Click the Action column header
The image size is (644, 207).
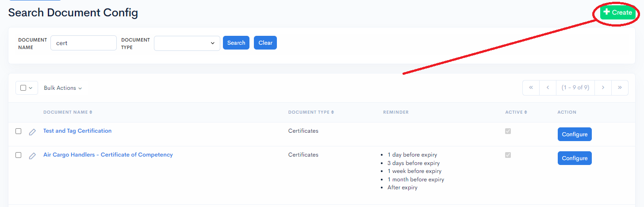[567, 112]
